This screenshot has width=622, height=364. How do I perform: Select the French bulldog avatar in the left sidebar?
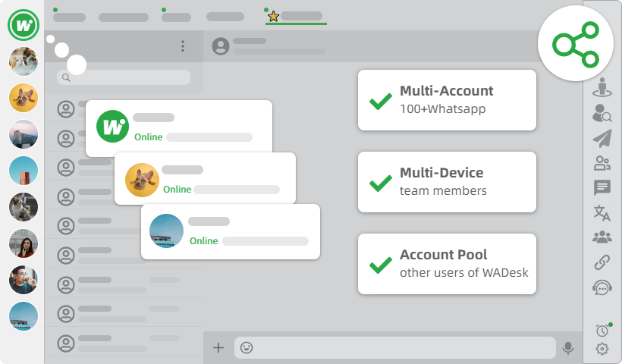[x=23, y=98]
